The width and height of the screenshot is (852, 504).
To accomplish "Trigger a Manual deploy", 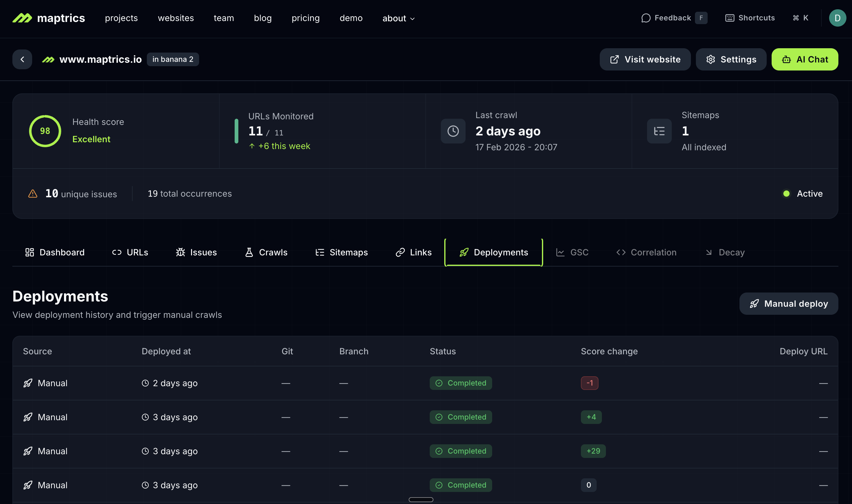I will click(x=789, y=303).
